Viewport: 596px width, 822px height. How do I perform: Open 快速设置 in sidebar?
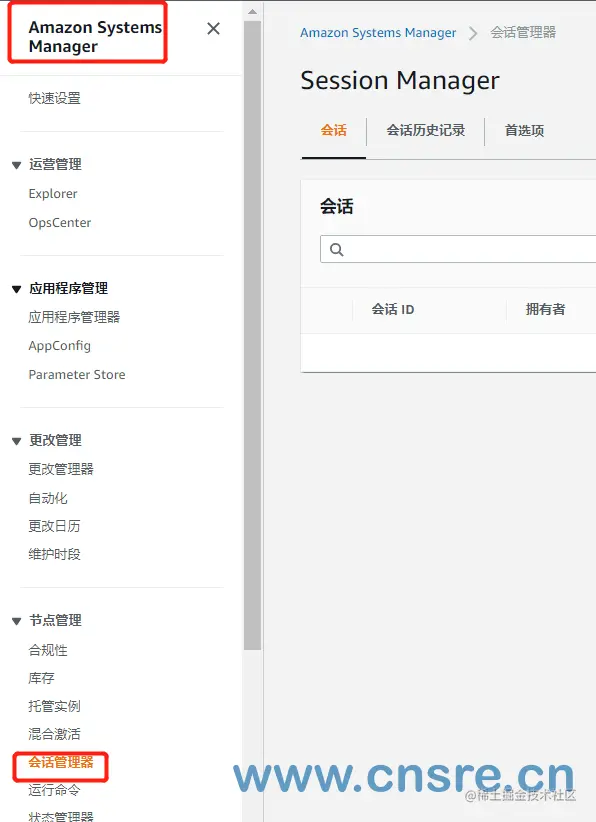[x=55, y=98]
